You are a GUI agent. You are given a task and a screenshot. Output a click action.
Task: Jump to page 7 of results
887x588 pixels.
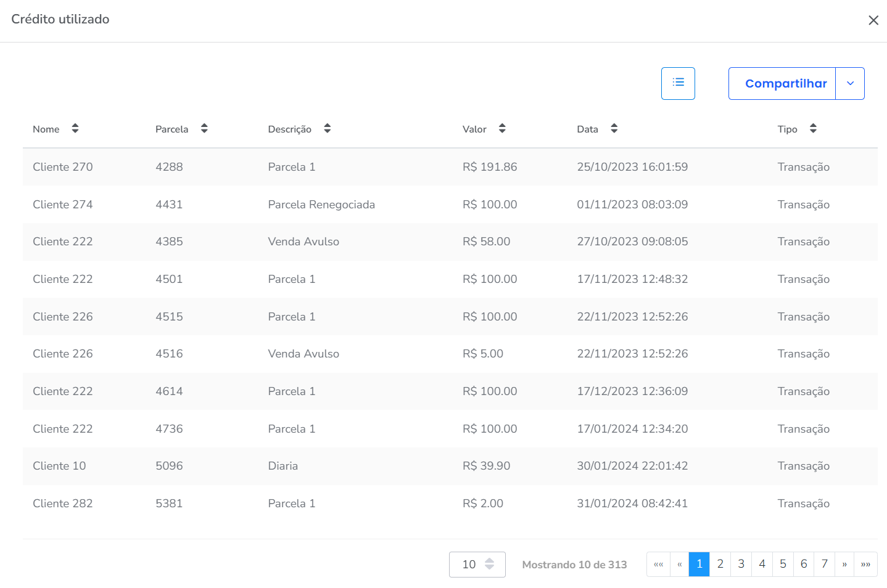click(x=824, y=564)
